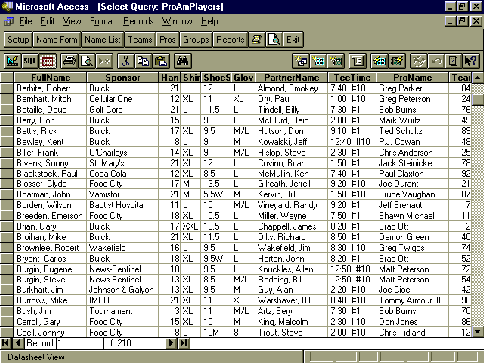Viewport: 484px width, 363px height.
Task: Click the Find binoculars icon
Action: [x=183, y=61]
